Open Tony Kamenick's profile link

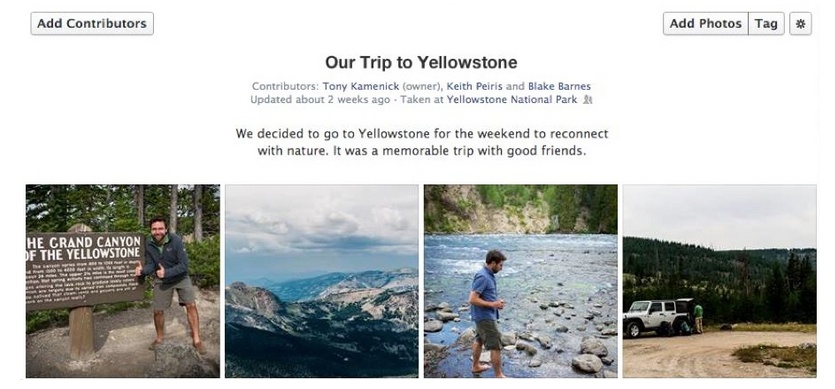361,86
